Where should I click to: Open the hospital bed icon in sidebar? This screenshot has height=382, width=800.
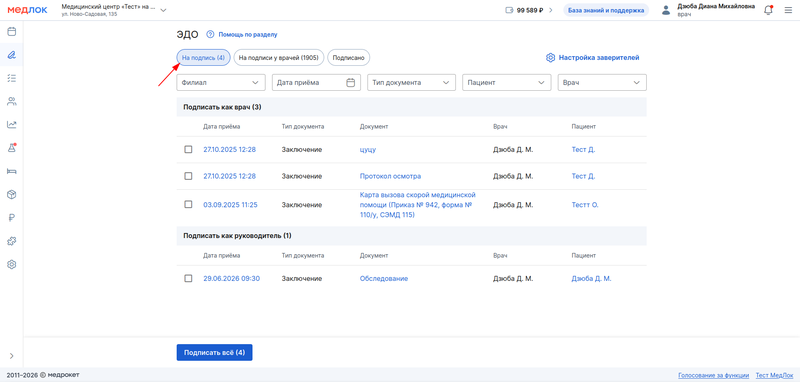click(11, 171)
